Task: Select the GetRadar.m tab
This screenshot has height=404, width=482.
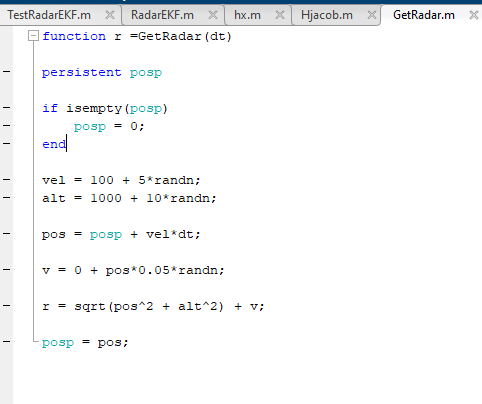Action: (424, 15)
